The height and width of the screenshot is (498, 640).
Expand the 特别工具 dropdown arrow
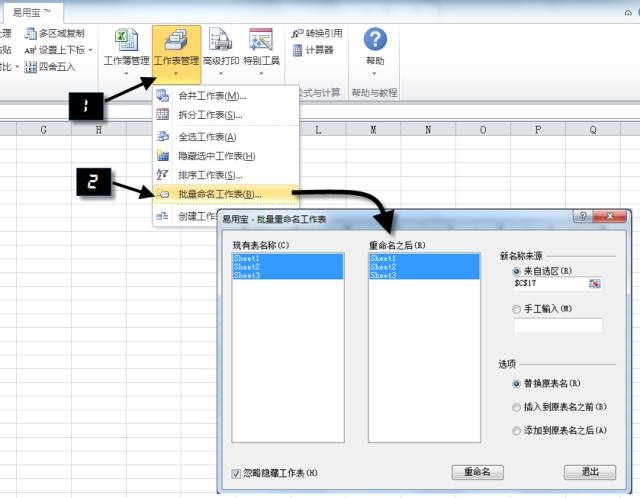point(261,74)
